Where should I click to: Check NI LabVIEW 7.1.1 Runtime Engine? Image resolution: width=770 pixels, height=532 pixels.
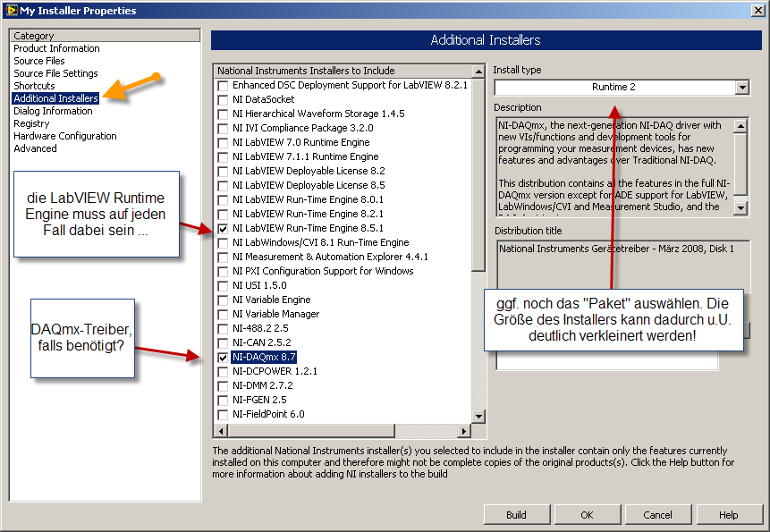pos(223,157)
